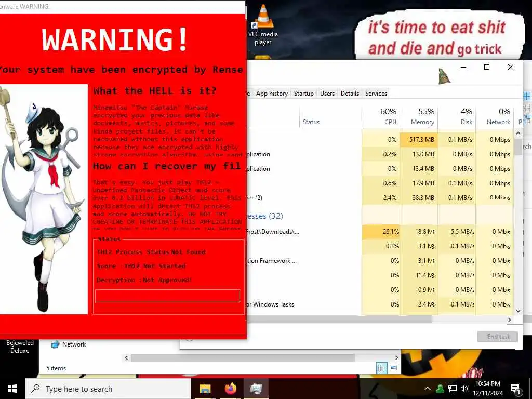Open VLC media player desktop shortcut

263,25
